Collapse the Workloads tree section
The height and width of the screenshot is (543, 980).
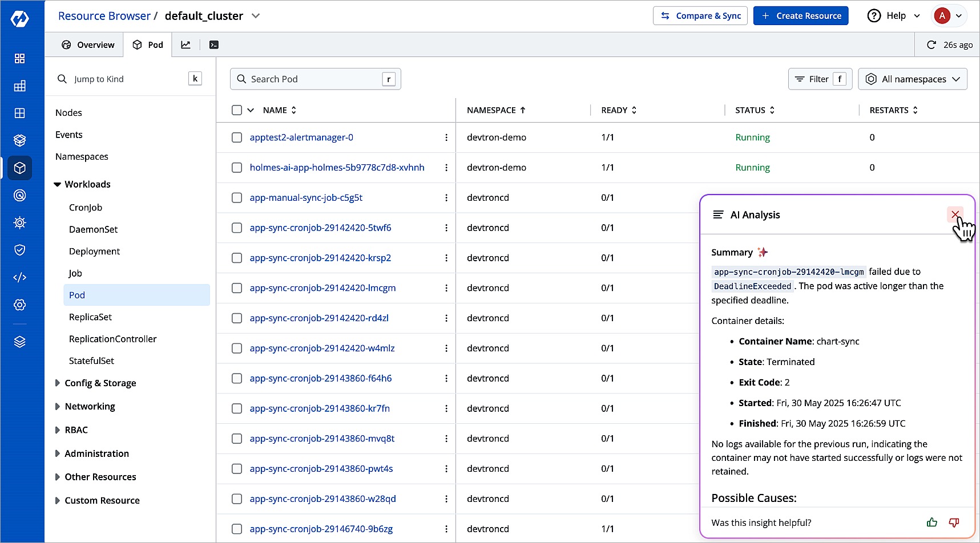tap(57, 184)
